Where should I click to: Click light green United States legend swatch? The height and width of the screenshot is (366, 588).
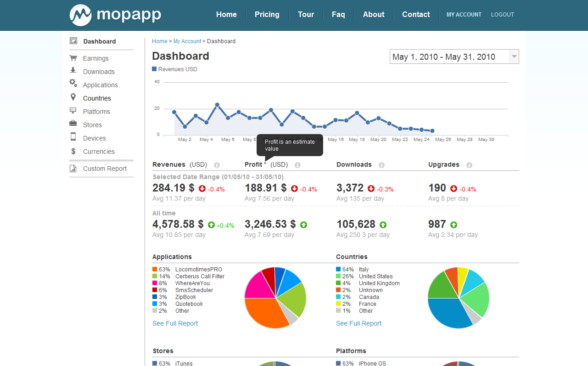[x=338, y=276]
